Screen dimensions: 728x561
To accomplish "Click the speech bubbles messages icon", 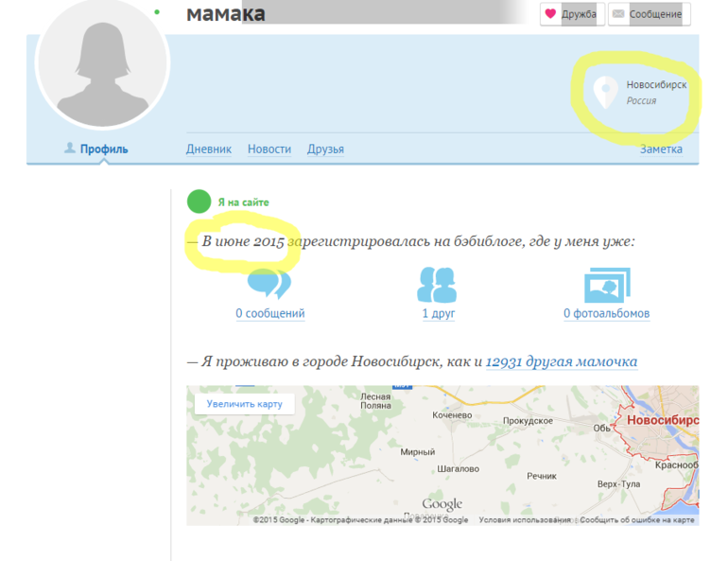I will point(269,284).
